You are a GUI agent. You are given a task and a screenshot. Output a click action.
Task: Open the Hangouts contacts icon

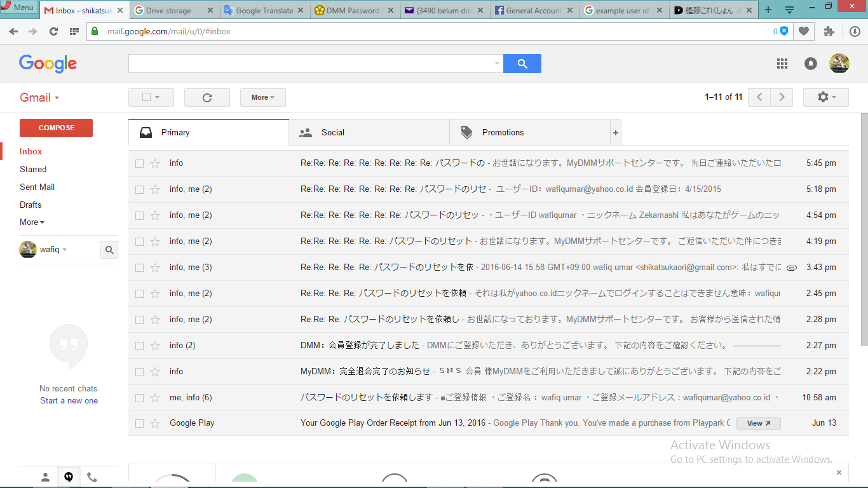click(x=45, y=477)
